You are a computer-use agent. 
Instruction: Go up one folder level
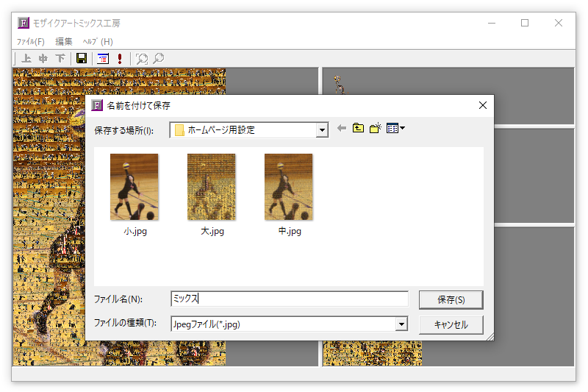[358, 128]
